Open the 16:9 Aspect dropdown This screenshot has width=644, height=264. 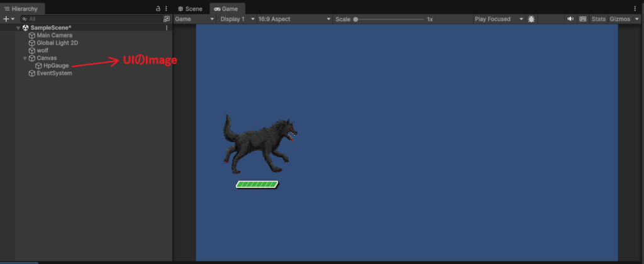click(x=294, y=19)
